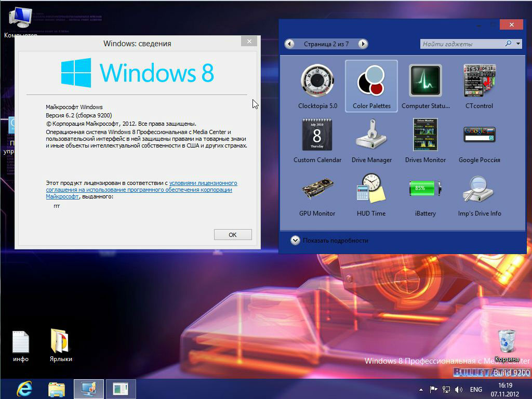Viewport: 532px width, 399px height.
Task: Select the GPU Monitor gadget
Action: click(317, 194)
